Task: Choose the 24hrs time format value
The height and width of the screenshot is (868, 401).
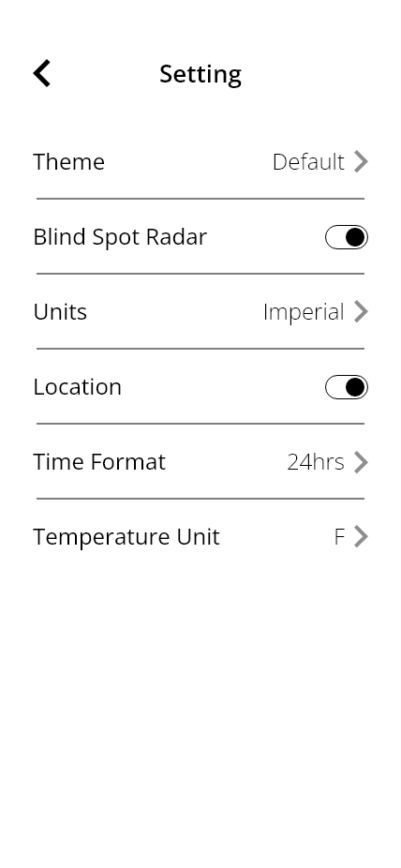Action: click(x=316, y=462)
